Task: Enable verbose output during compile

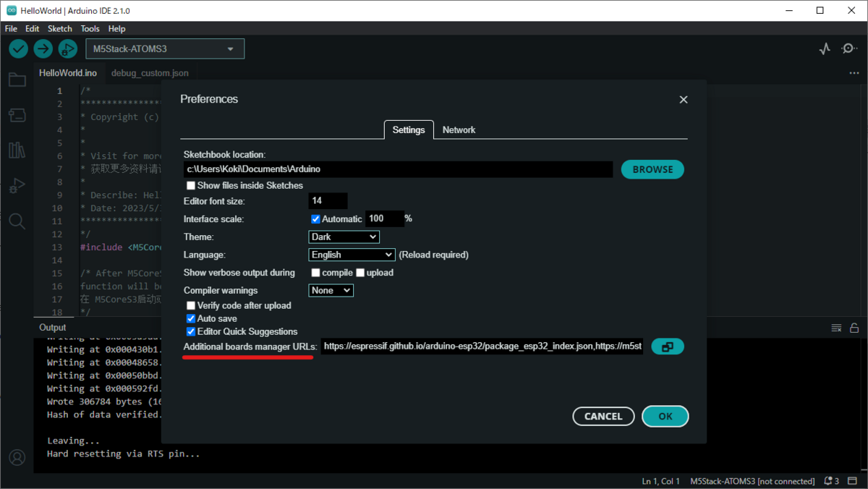Action: [315, 273]
